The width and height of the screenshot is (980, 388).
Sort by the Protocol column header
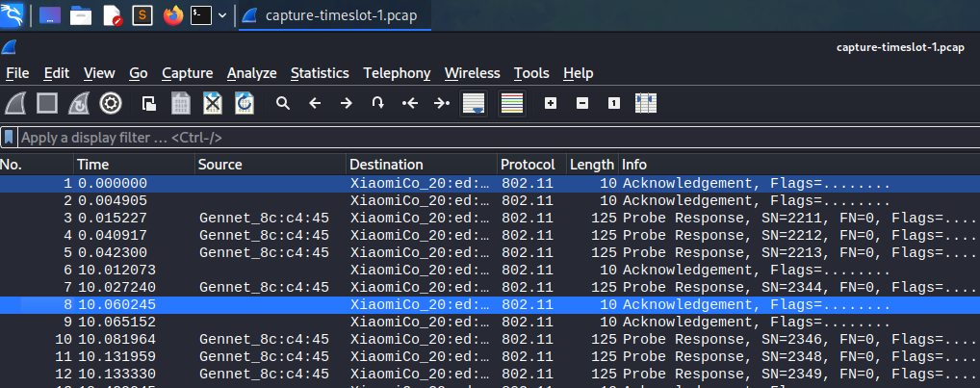pos(531,165)
